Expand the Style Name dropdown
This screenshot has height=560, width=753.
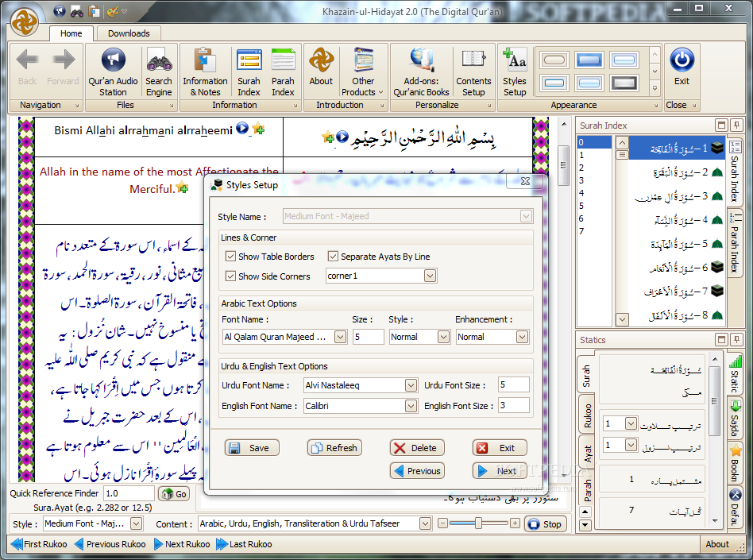click(x=526, y=216)
